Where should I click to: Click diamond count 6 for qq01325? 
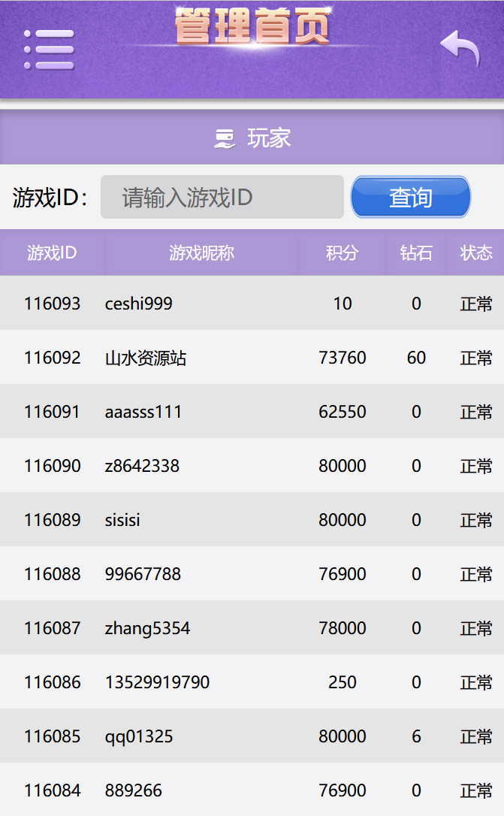[x=416, y=736]
